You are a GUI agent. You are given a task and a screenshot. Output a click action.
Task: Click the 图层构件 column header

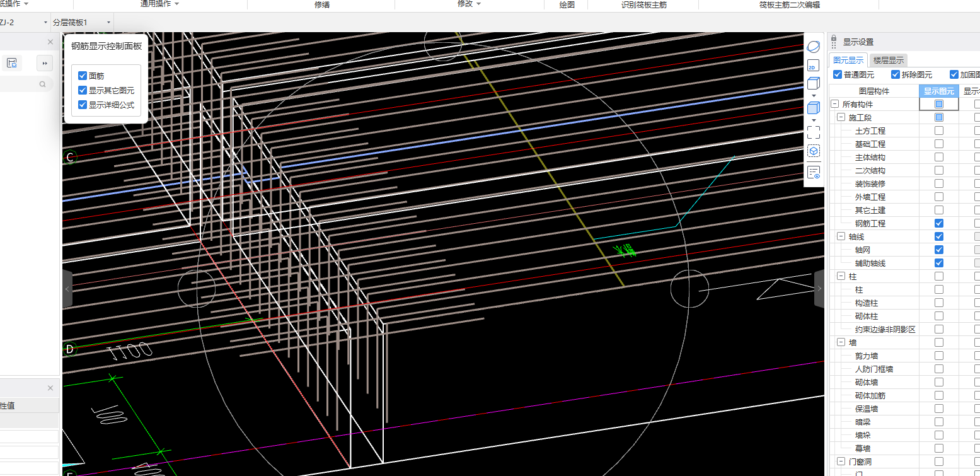(874, 91)
